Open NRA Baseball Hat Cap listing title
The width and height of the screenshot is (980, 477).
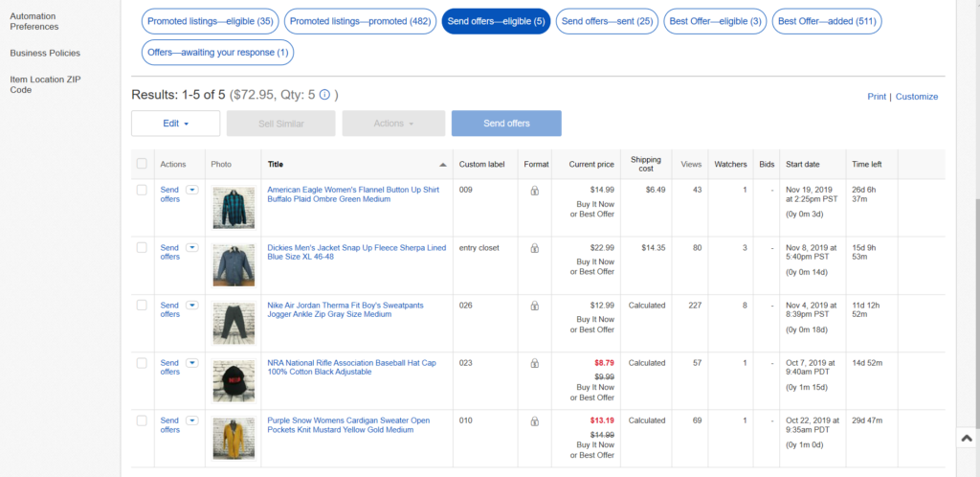pyautogui.click(x=352, y=367)
